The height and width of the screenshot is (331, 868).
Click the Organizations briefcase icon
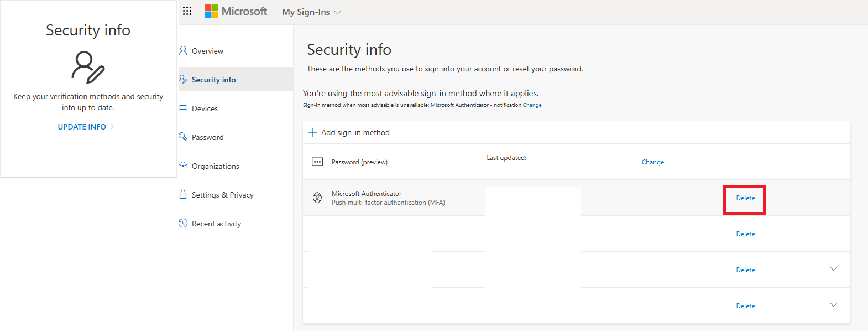click(183, 165)
